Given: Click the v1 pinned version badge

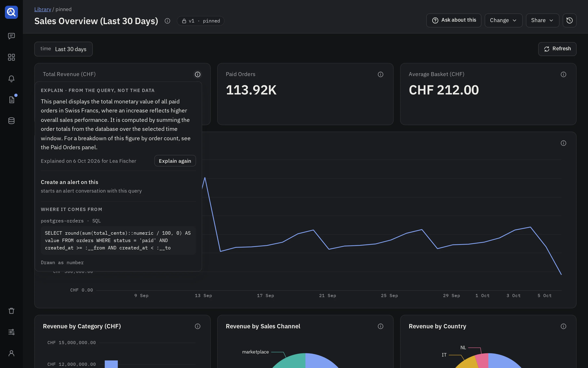Looking at the screenshot, I should click(x=201, y=21).
